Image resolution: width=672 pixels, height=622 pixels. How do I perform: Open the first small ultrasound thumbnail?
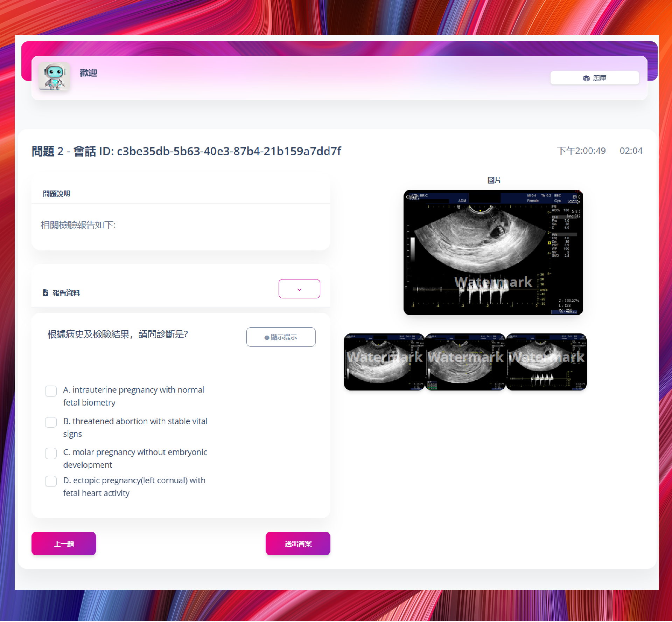[x=384, y=362]
